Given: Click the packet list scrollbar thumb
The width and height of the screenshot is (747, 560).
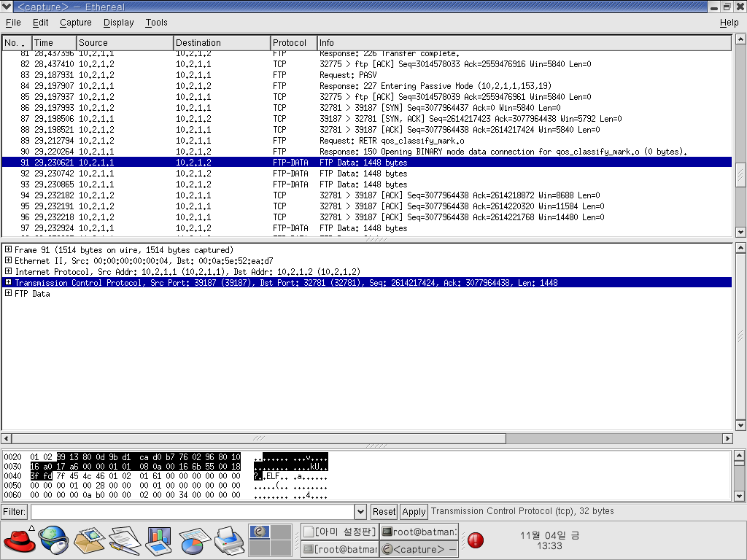Looking at the screenshot, I should tap(740, 176).
